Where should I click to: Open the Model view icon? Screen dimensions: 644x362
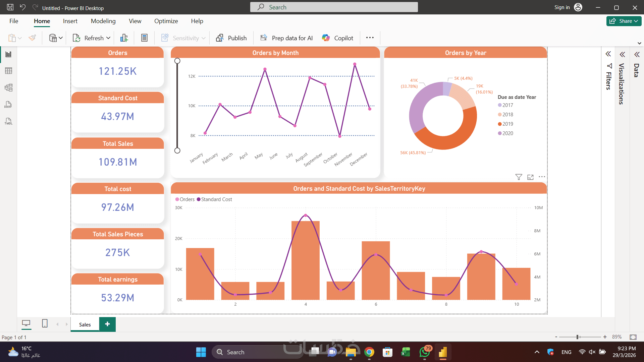8,88
